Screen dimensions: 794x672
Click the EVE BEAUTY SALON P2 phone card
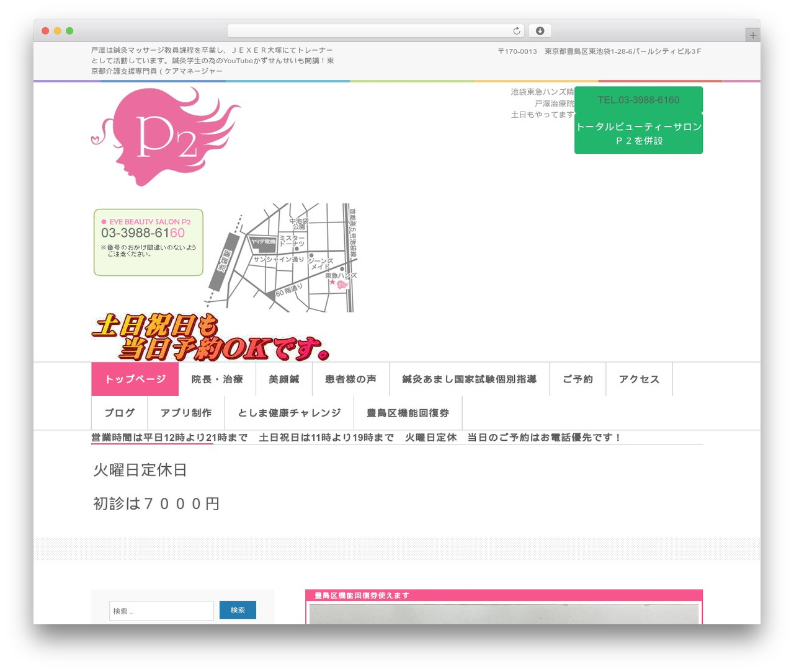(148, 242)
